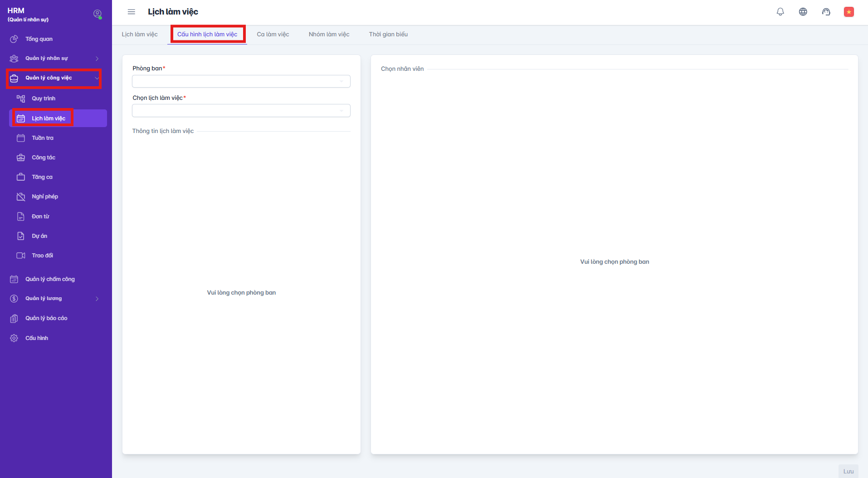Click the Lưu save button

point(848,471)
